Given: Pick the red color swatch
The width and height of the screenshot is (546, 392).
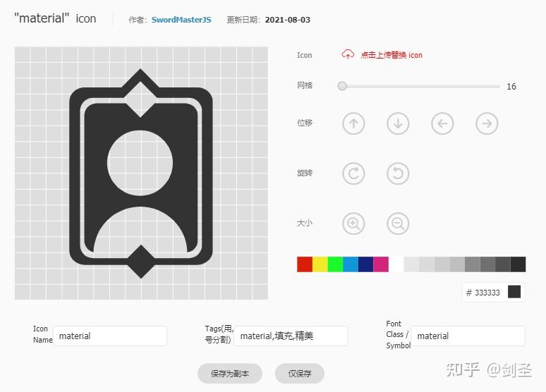Looking at the screenshot, I should click(305, 264).
